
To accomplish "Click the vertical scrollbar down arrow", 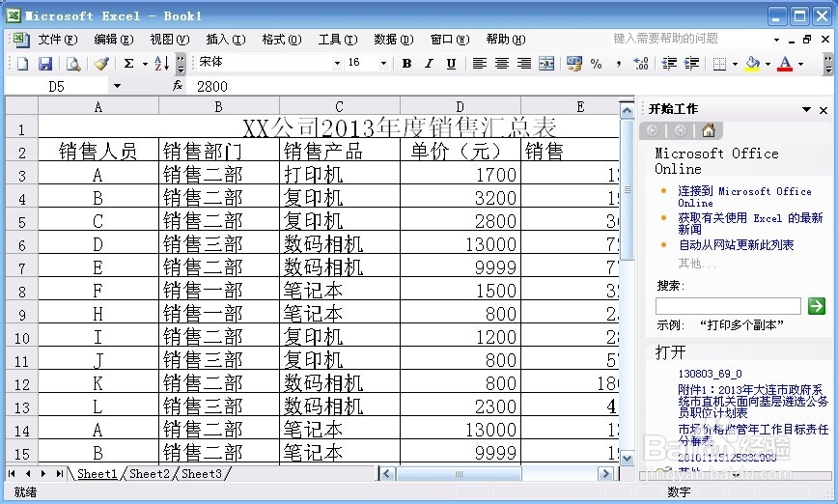I will tap(627, 458).
